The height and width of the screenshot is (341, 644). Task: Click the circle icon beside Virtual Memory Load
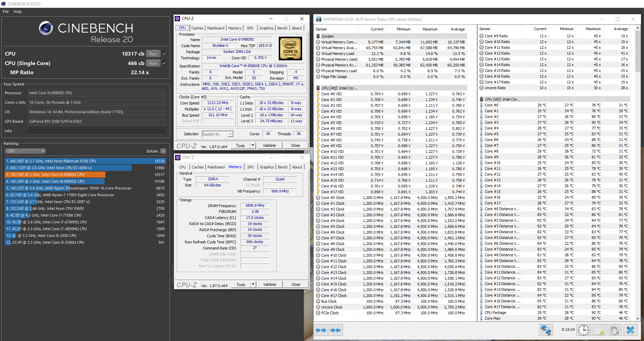click(318, 54)
